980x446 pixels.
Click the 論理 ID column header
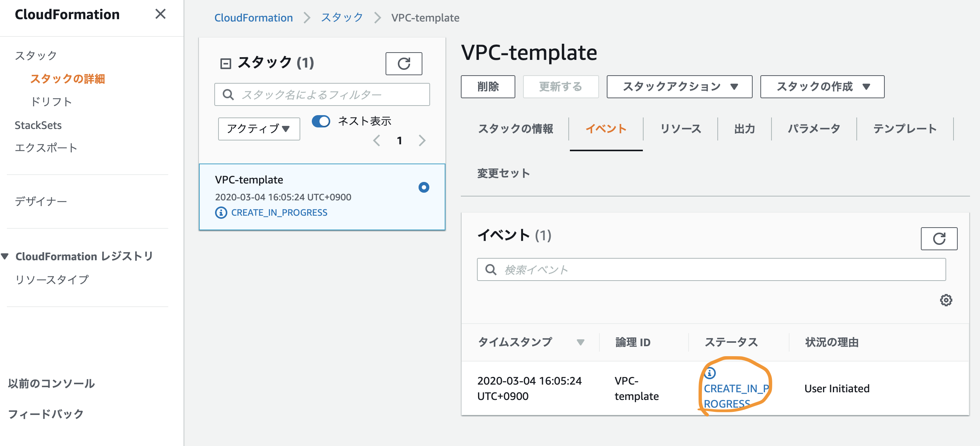(633, 342)
